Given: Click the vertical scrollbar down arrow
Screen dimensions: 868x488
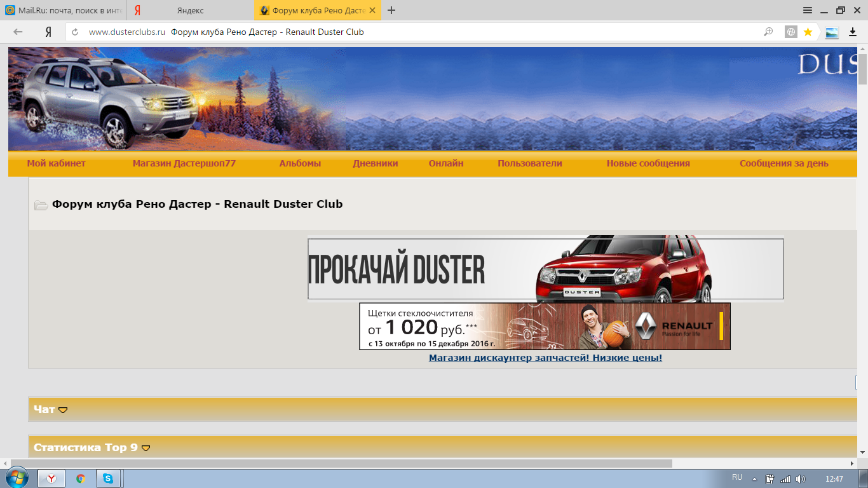Looking at the screenshot, I should (862, 452).
